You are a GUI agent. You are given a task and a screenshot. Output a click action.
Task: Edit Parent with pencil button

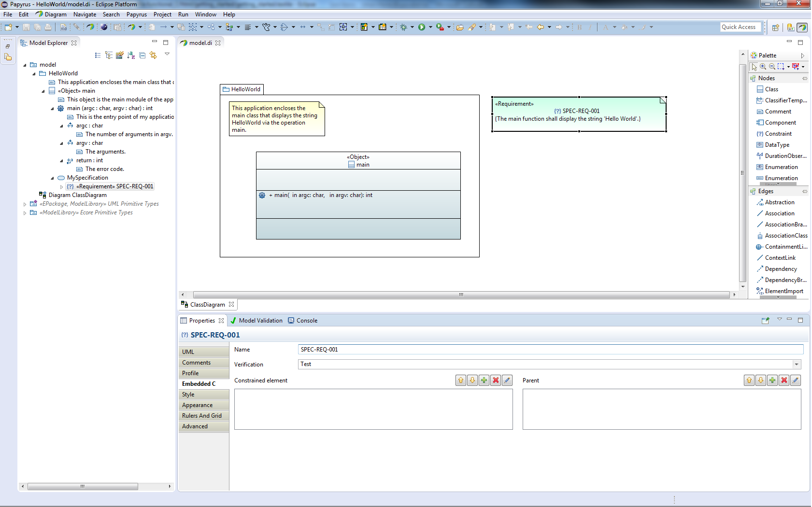(x=796, y=380)
